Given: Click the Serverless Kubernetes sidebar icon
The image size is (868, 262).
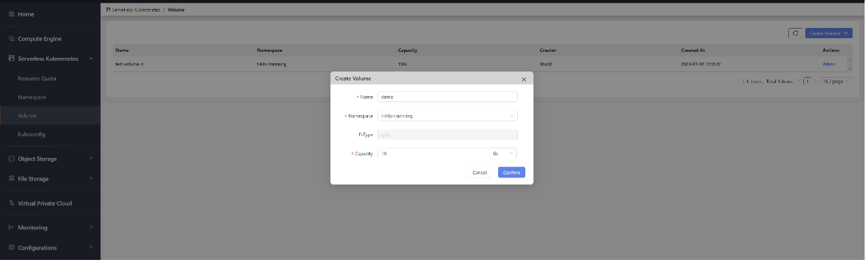Looking at the screenshot, I should click(x=12, y=59).
